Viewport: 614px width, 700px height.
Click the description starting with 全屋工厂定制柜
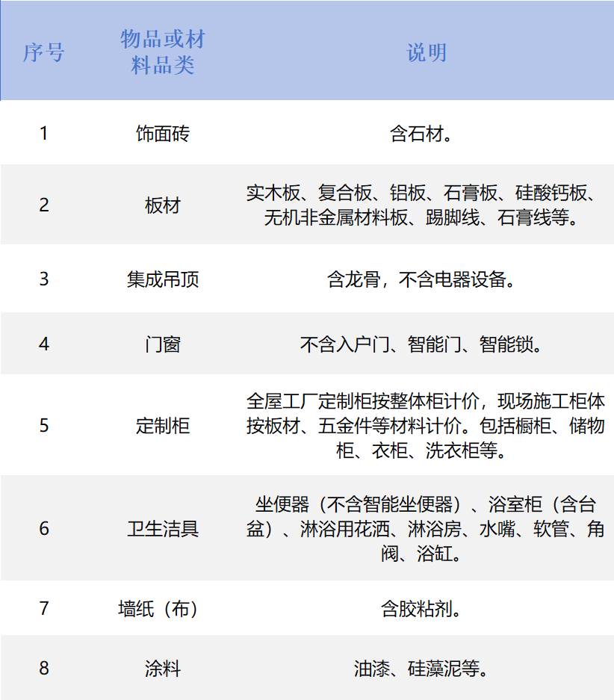click(425, 425)
